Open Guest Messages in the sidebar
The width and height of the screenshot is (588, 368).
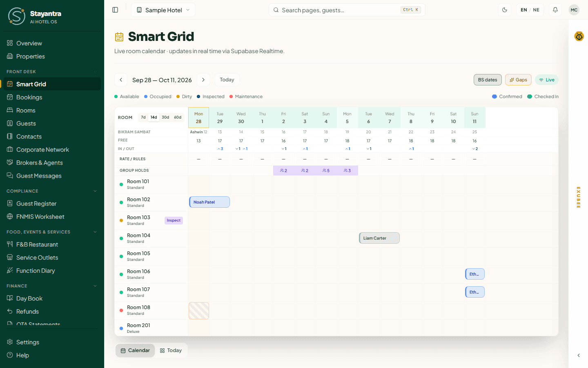pos(52,175)
